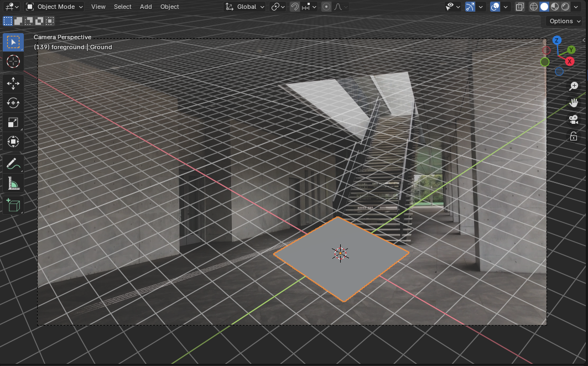Open the Object Mode dropdown
The width and height of the screenshot is (588, 366).
click(x=54, y=7)
